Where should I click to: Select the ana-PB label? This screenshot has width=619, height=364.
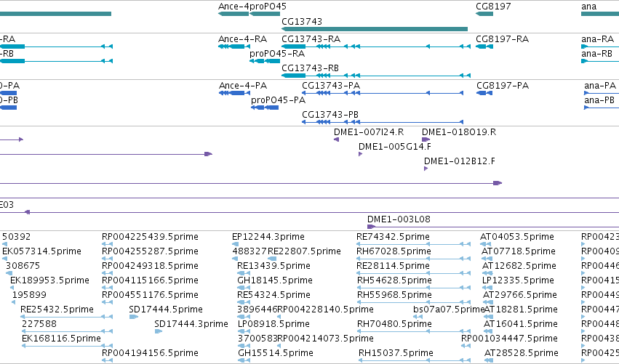[x=599, y=100]
